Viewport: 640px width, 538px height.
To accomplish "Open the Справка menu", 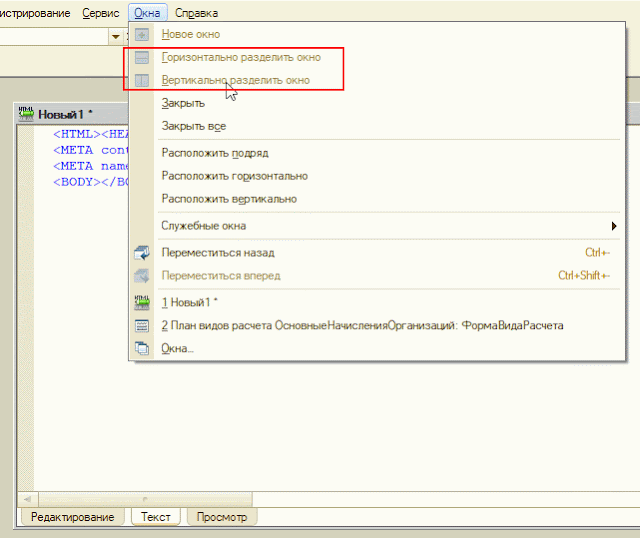I will 196,13.
